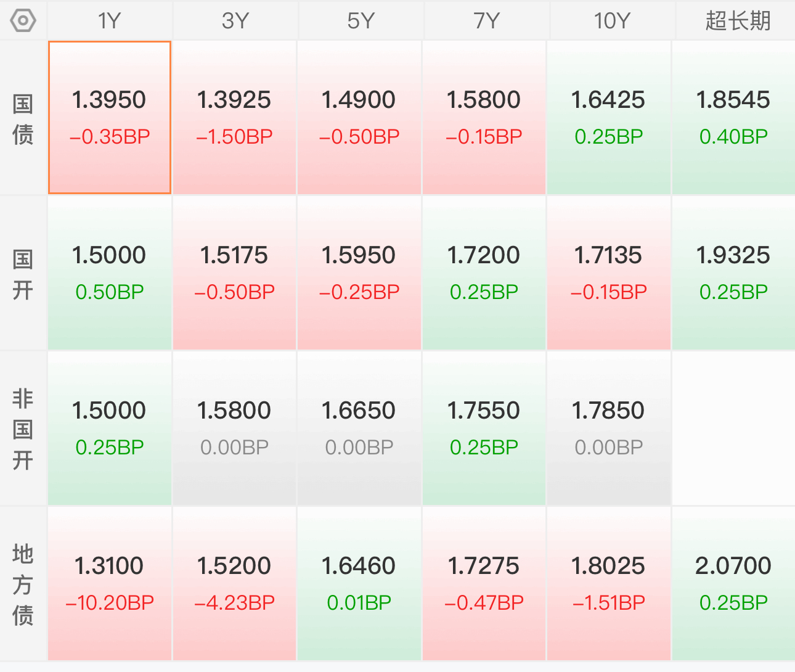
Task: Click the 国开 超长期 cell 1.9325
Action: point(733,273)
